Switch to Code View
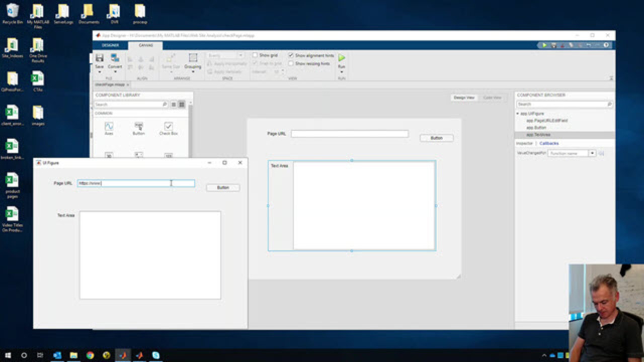Screen dimensions: 644x362 (x=492, y=98)
